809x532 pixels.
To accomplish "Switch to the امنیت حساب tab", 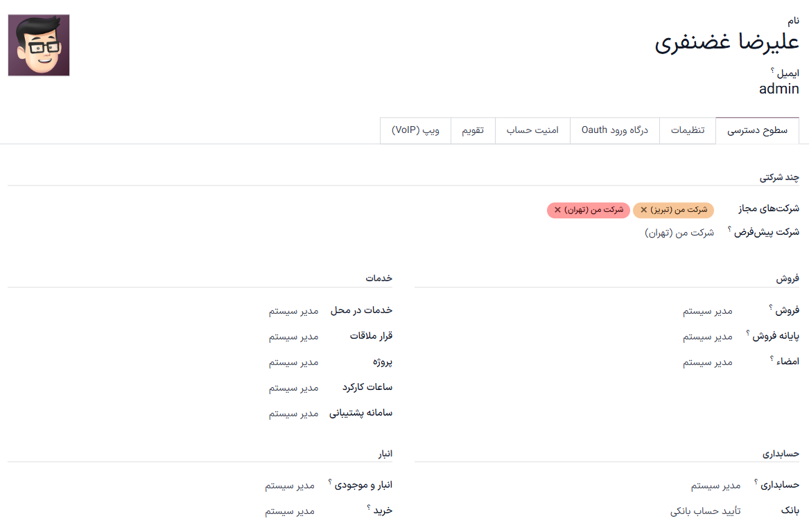I will [x=532, y=130].
